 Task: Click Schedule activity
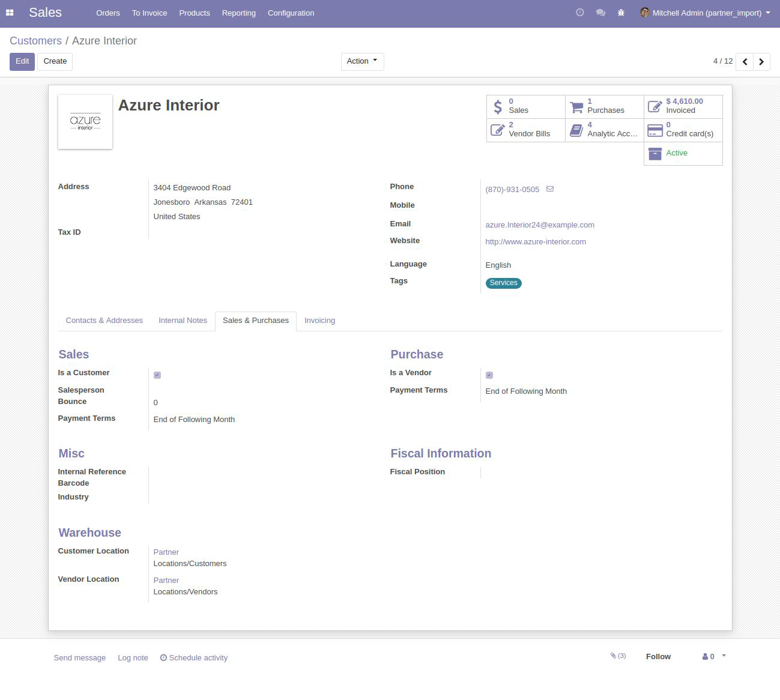coord(194,658)
